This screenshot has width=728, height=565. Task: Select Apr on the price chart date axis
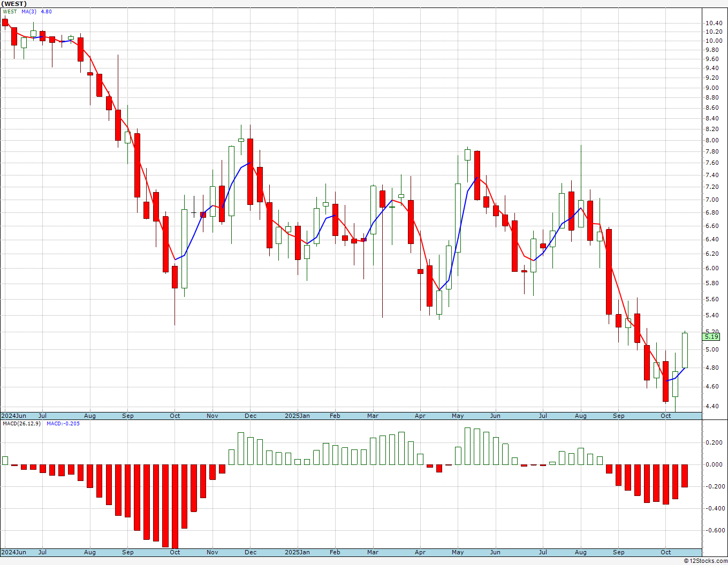[420, 416]
